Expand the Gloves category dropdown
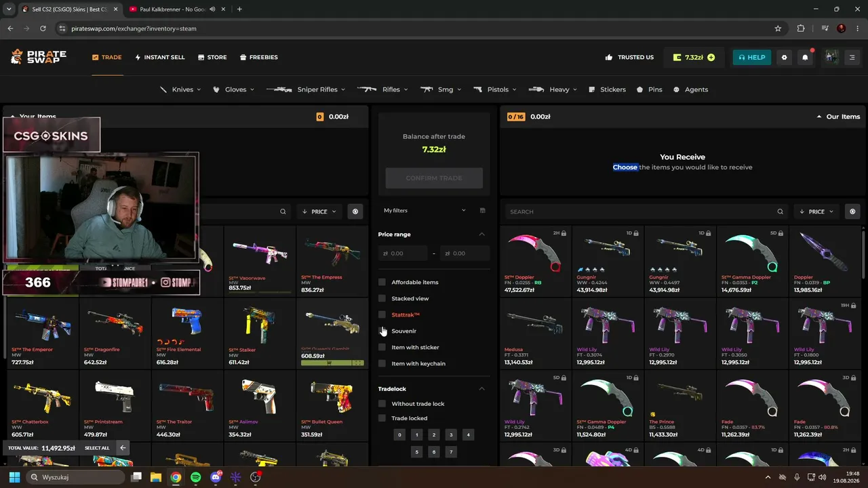The height and width of the screenshot is (488, 868). pyautogui.click(x=233, y=89)
